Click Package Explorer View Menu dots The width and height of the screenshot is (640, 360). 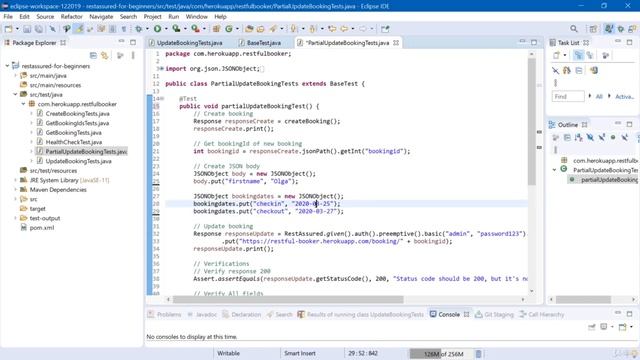(x=133, y=55)
